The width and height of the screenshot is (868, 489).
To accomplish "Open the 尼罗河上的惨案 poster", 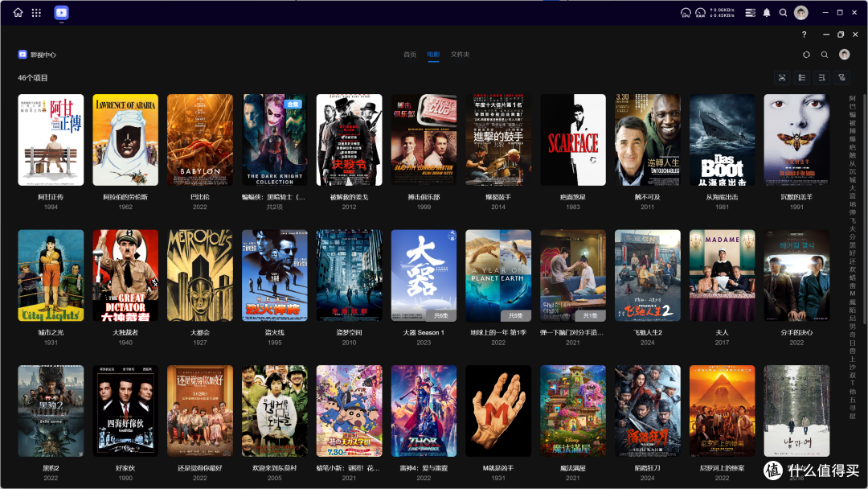I will (722, 411).
